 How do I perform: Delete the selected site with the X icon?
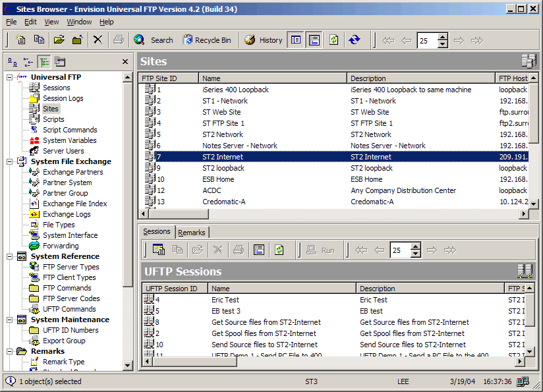pyautogui.click(x=98, y=40)
